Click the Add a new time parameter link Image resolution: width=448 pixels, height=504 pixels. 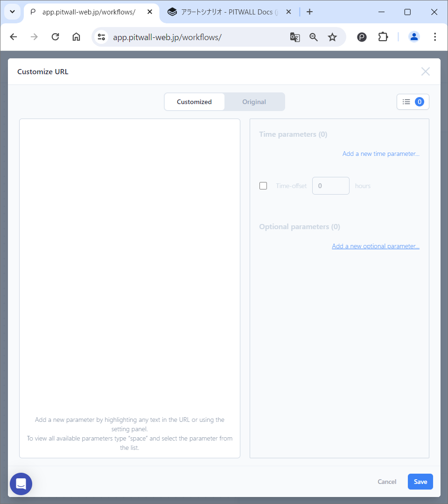pos(380,154)
